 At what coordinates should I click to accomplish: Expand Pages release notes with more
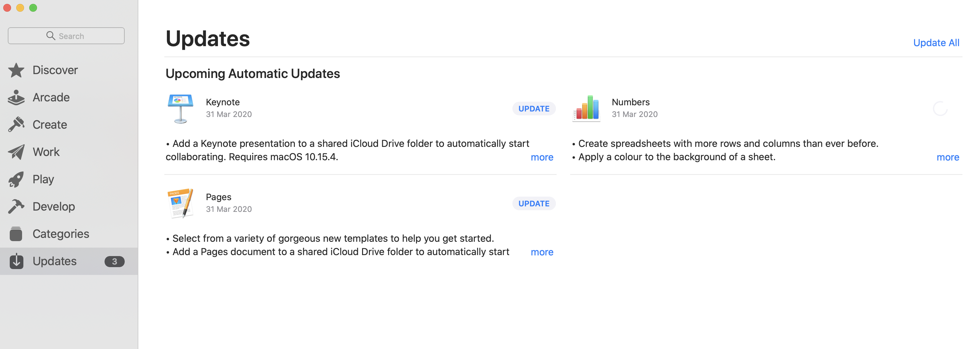[542, 252]
